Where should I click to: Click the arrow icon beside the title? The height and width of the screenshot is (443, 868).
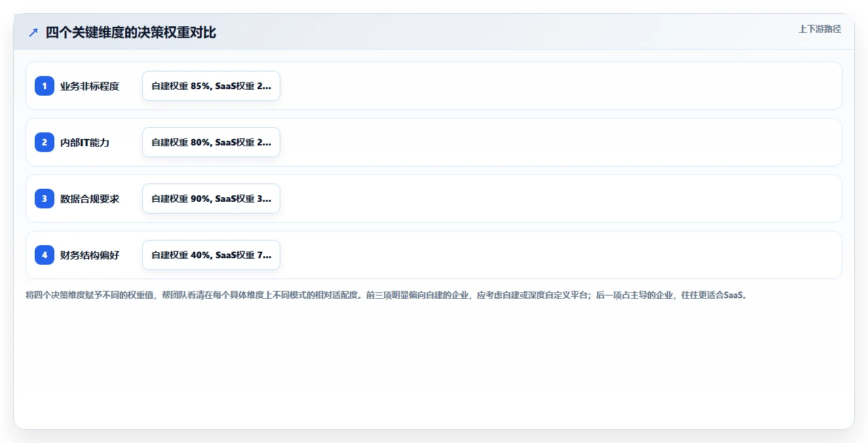(x=33, y=33)
